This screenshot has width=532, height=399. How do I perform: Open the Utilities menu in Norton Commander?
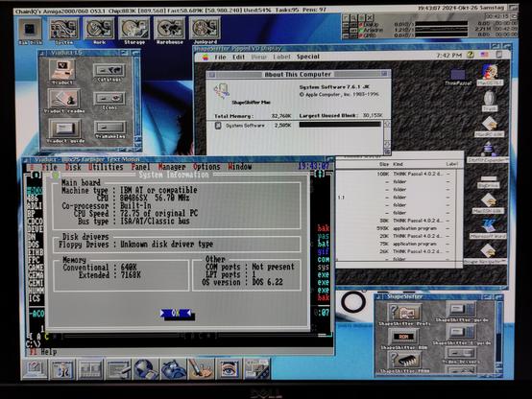coord(106,167)
